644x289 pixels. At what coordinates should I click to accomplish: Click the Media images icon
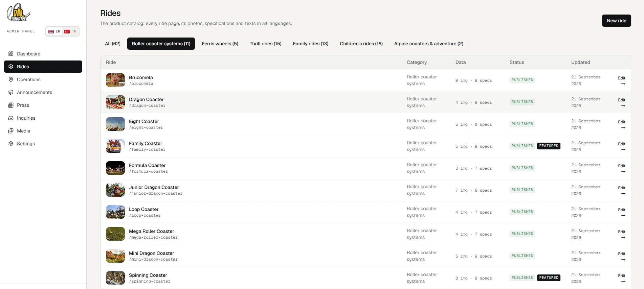11,131
